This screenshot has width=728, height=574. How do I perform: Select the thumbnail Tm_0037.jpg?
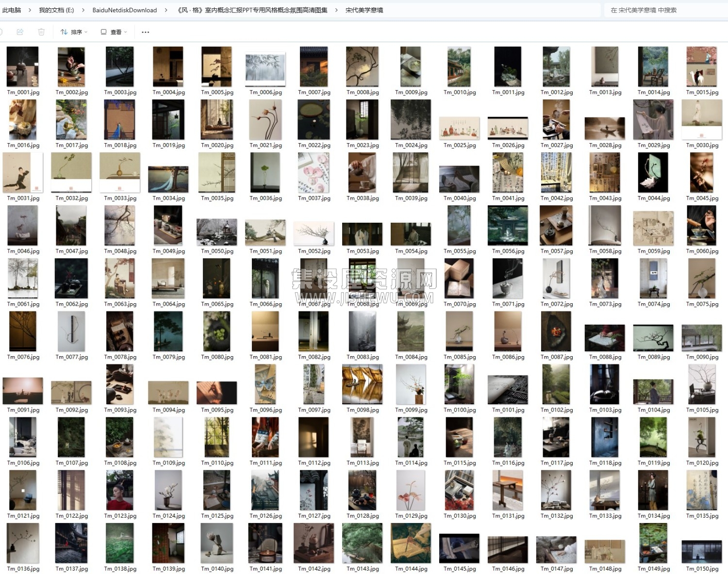[x=314, y=177]
